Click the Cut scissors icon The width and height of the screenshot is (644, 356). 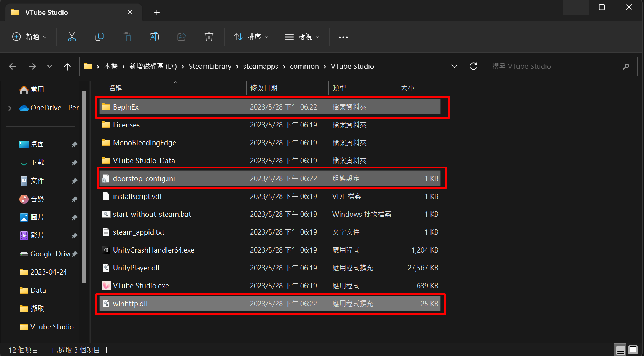tap(72, 37)
